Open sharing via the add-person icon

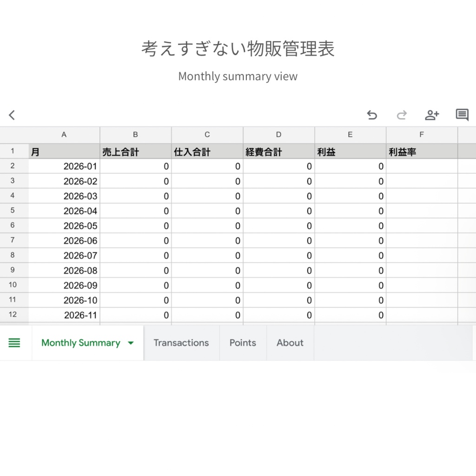432,115
